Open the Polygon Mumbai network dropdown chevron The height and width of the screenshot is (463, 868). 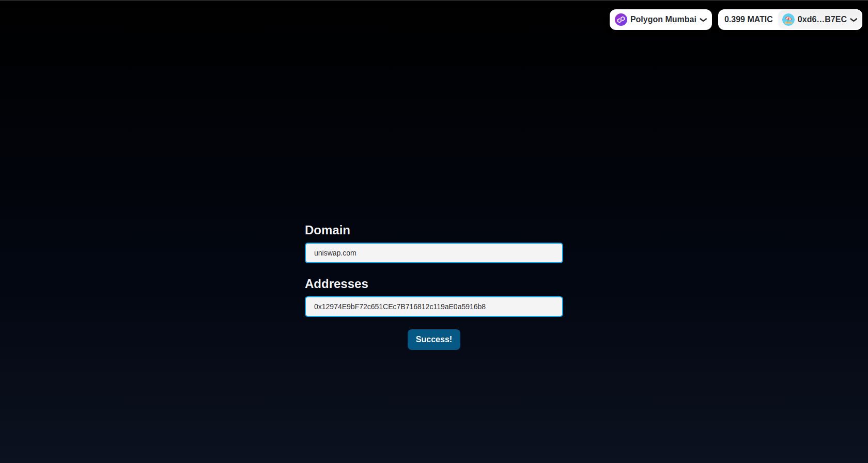pyautogui.click(x=703, y=20)
